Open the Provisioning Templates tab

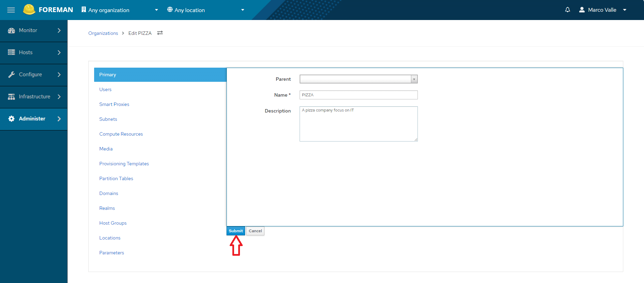[x=124, y=164]
